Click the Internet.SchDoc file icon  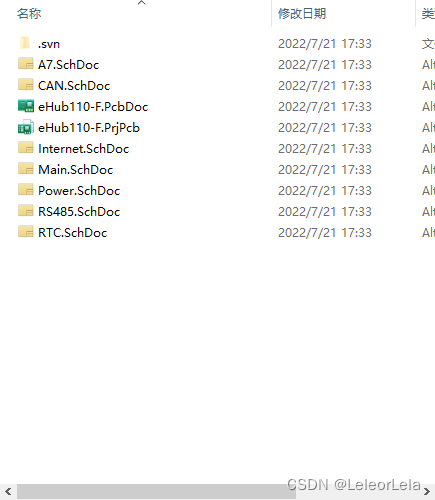(x=26, y=148)
